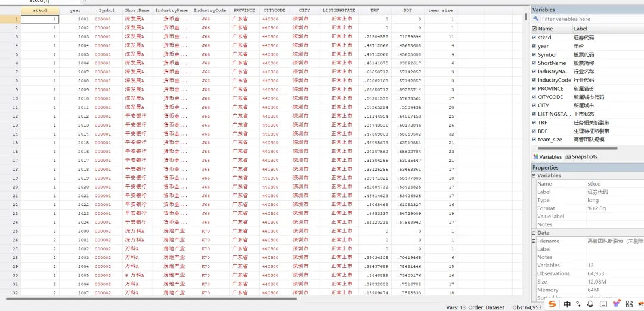Uncheck the IndustryNa... variable checkbox

pyautogui.click(x=534, y=72)
